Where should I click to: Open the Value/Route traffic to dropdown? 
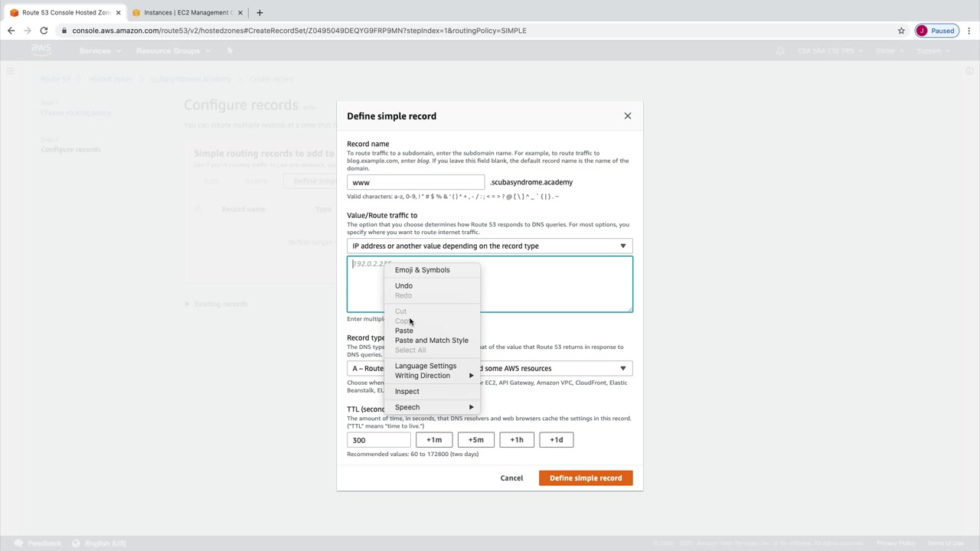tap(490, 246)
